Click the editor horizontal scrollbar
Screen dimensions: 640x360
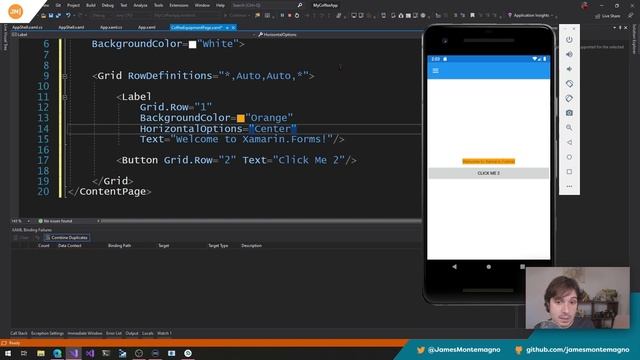pos(261,221)
